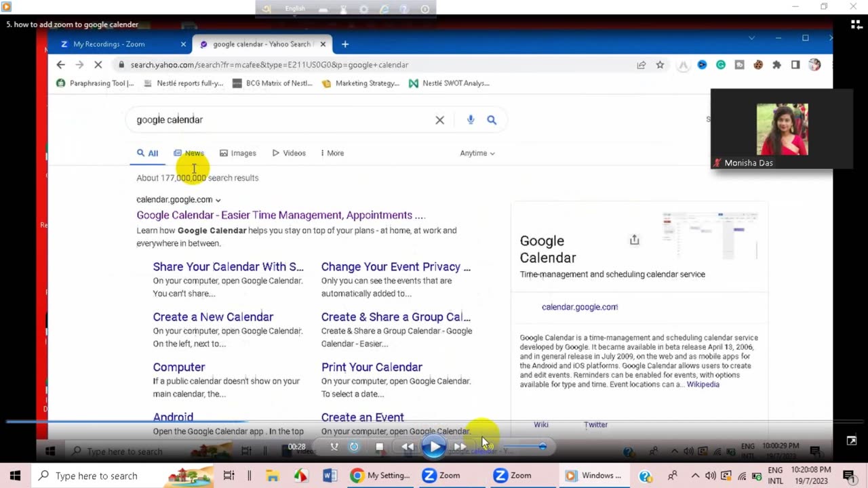The image size is (868, 488).
Task: Open Create a New Calendar link
Action: 213,317
